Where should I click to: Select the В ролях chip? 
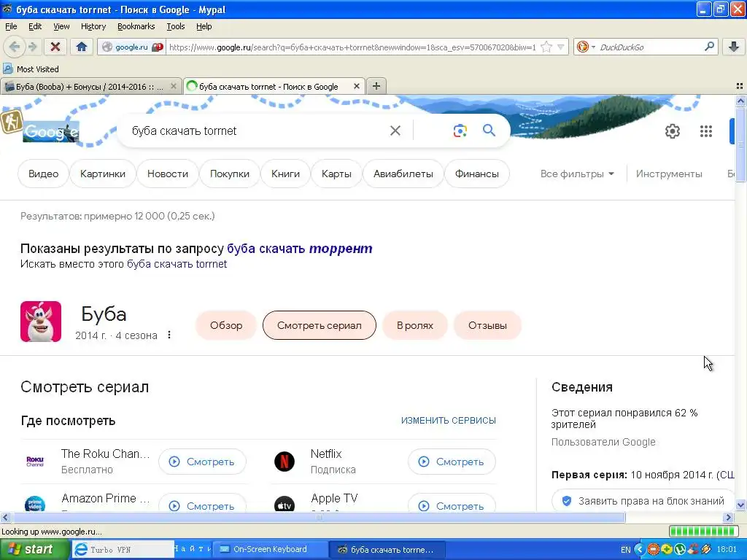(415, 325)
